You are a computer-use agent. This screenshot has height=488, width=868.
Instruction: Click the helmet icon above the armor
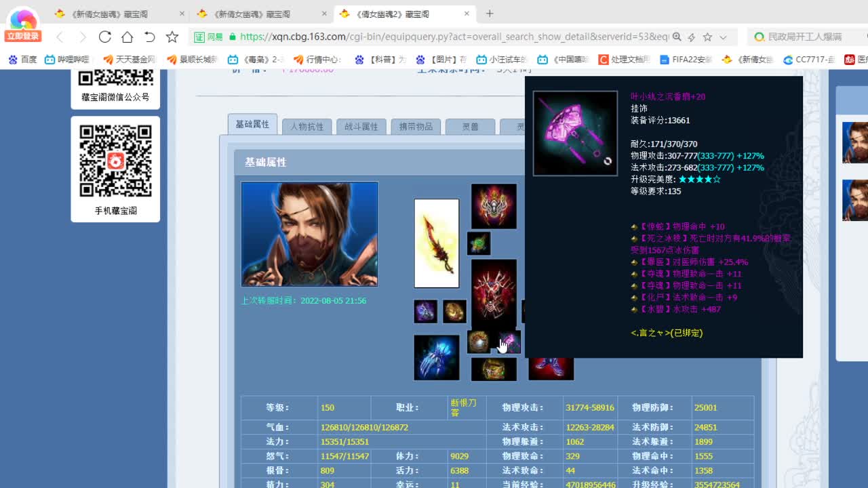coord(494,207)
